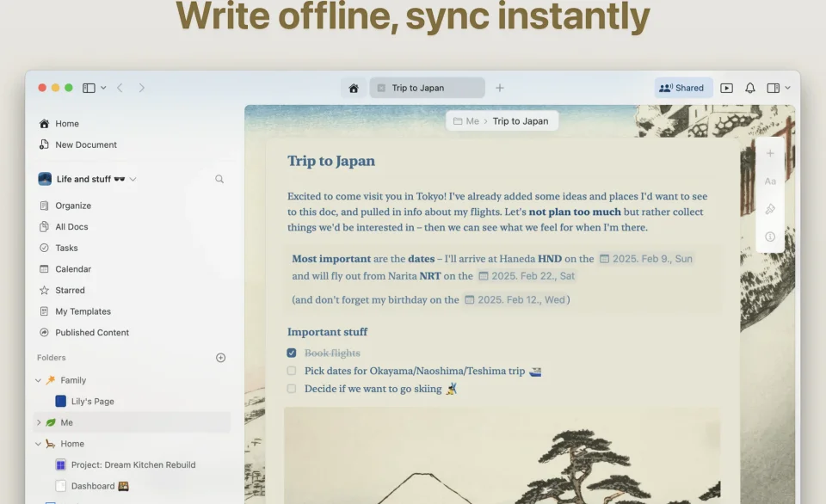Add a new tab with plus
The image size is (826, 504).
[x=499, y=88]
